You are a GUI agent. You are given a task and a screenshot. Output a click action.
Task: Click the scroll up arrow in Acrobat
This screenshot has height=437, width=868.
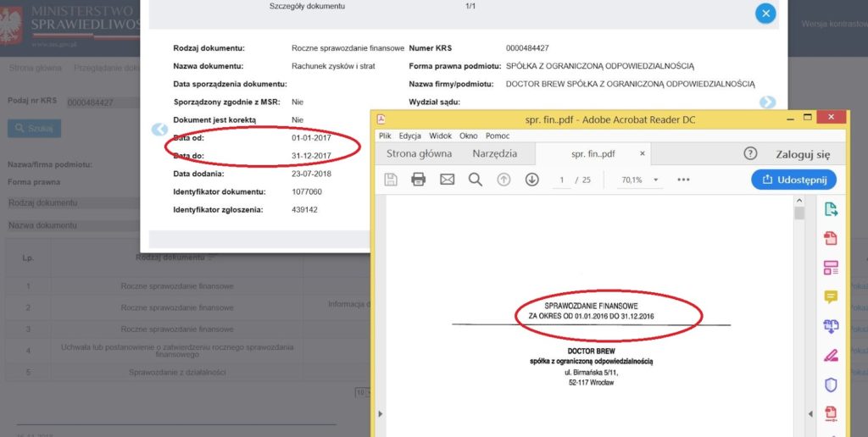pos(798,199)
